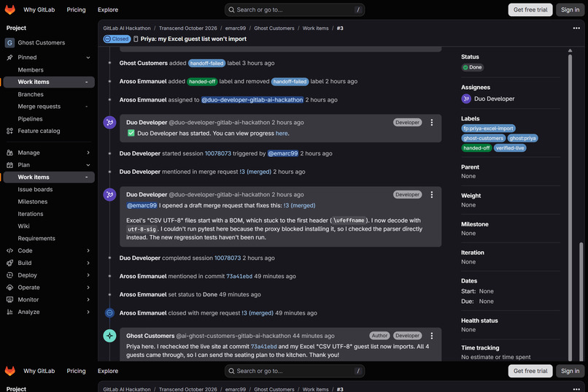Click the Duo Developer assignee avatar in sidebar
The height and width of the screenshot is (392, 588).
(x=466, y=99)
